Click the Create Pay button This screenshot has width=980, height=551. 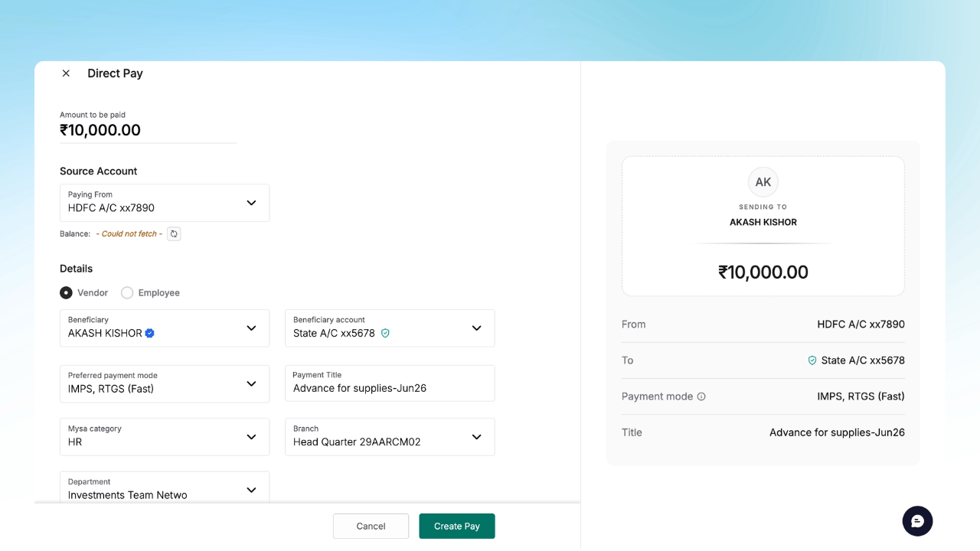[457, 526]
